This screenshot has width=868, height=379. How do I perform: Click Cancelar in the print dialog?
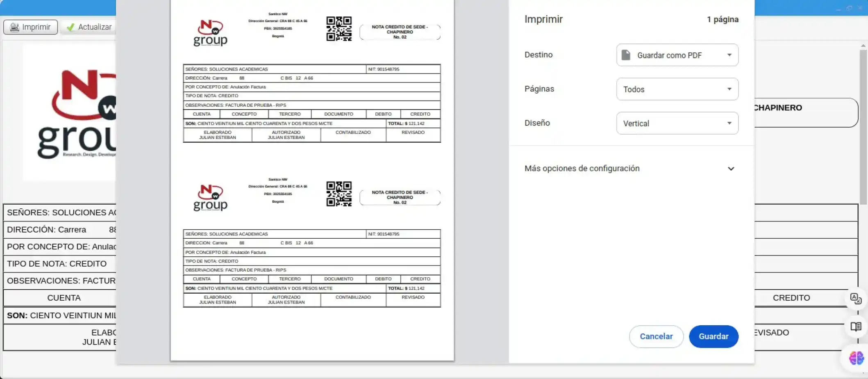(x=656, y=336)
